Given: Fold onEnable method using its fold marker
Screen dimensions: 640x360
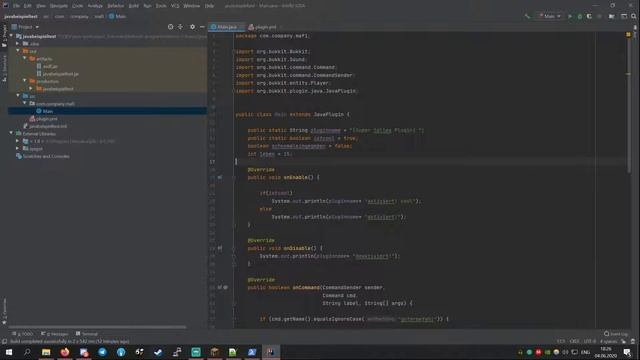Looking at the screenshot, I should pos(234,178).
